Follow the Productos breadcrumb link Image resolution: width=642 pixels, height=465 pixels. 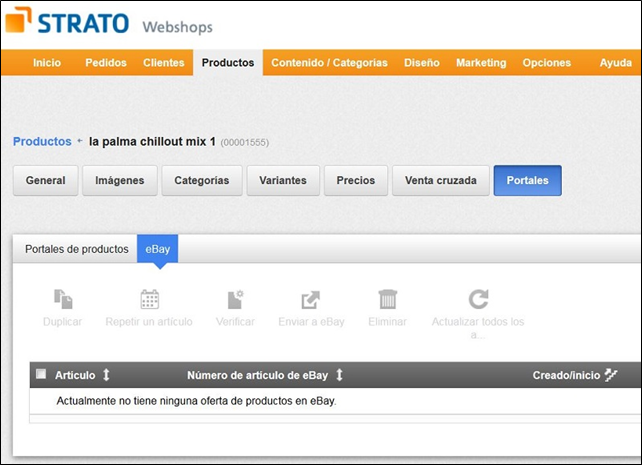tap(42, 141)
